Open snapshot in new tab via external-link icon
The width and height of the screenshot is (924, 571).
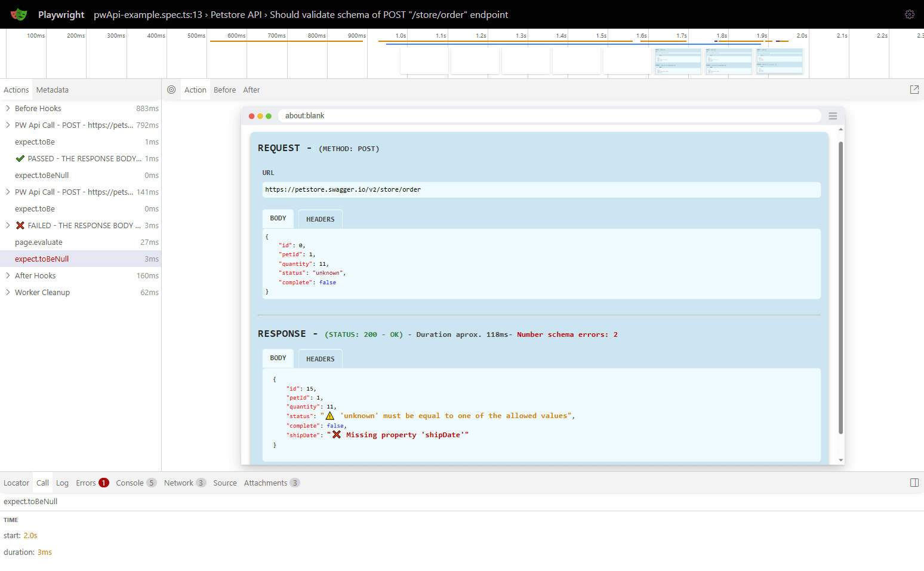pyautogui.click(x=914, y=89)
